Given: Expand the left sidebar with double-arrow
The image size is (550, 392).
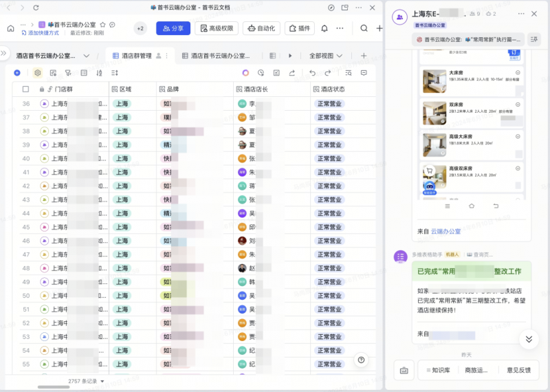Looking at the screenshot, I should [3, 54].
